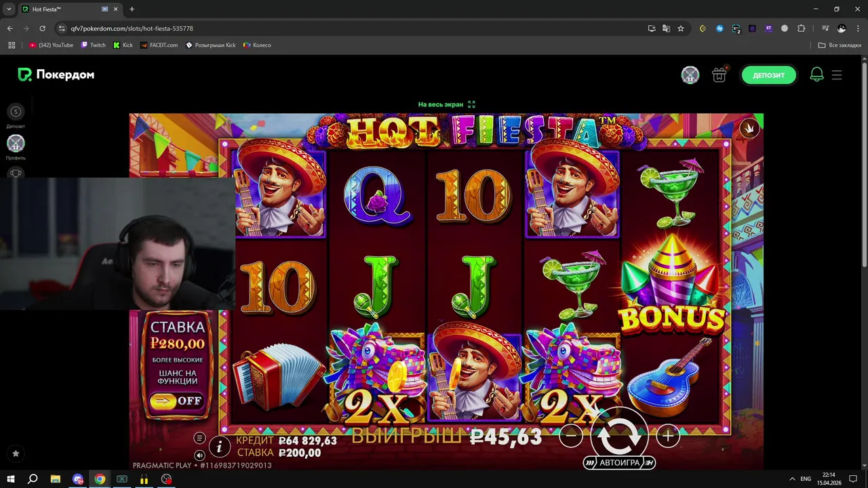Viewport: 868px width, 488px height.
Task: Open the taskbar clock showing 22:14
Action: click(829, 479)
